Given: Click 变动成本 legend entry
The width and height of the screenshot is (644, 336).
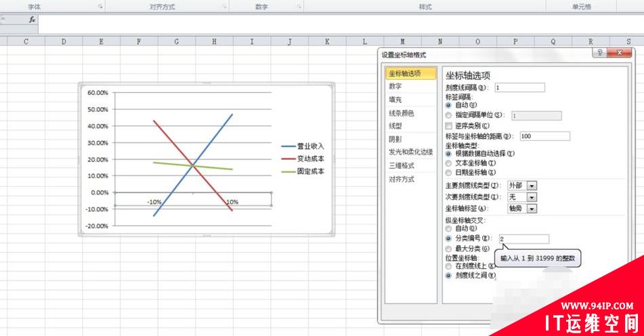Looking at the screenshot, I should [303, 159].
